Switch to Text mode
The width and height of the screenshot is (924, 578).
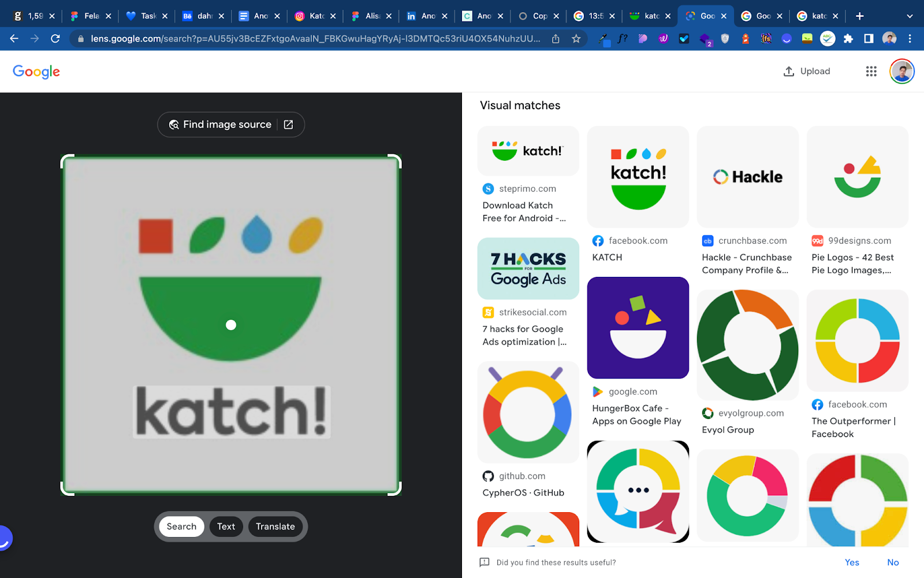(x=226, y=527)
